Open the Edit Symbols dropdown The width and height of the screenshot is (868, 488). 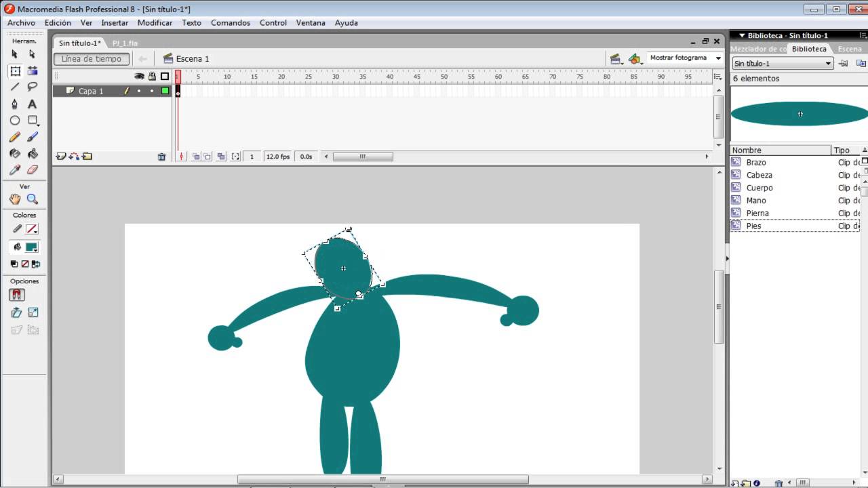coord(635,59)
